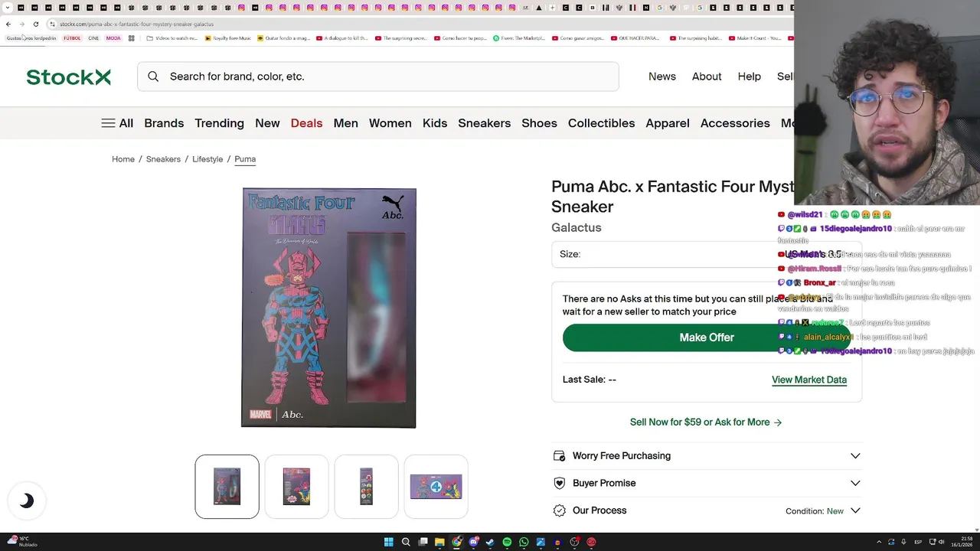This screenshot has width=980, height=551.
Task: Click Sell Now for $59 link
Action: (706, 422)
